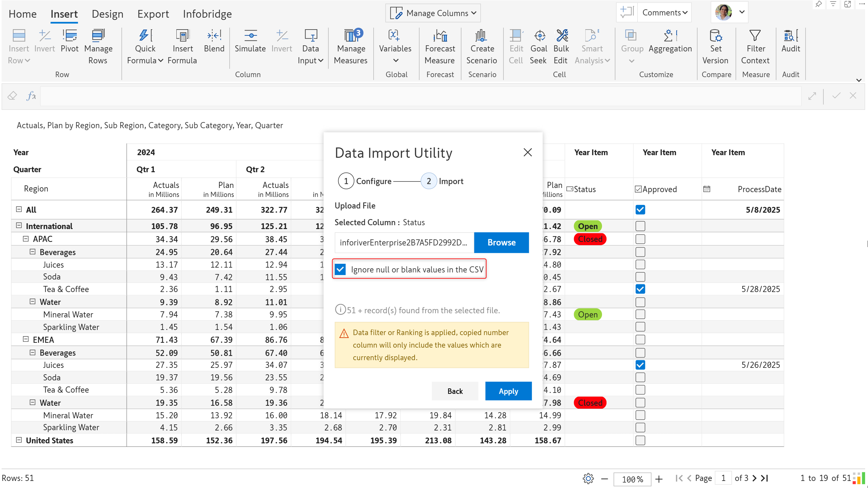The width and height of the screenshot is (868, 488).
Task: Open the Audit tool
Action: point(790,36)
